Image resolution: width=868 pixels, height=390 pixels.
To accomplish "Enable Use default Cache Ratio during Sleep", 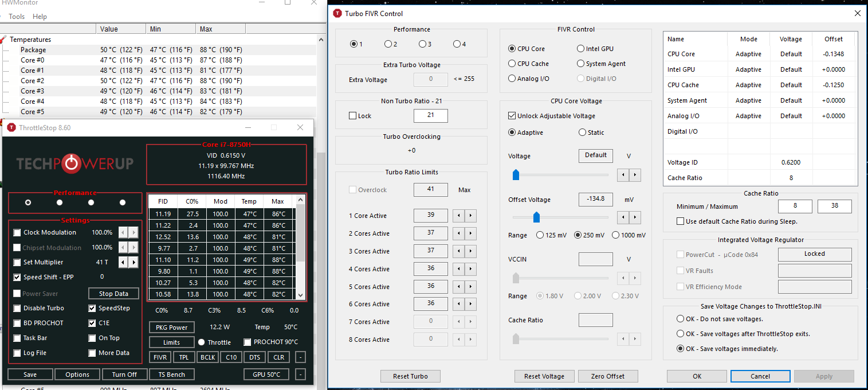I will [x=680, y=221].
